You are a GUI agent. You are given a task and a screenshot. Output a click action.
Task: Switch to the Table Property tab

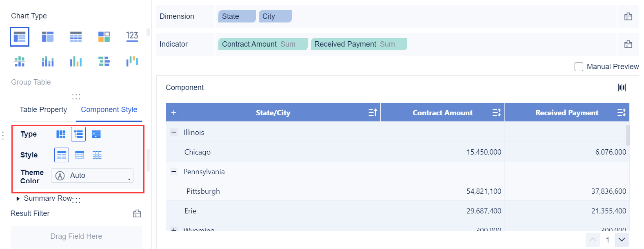pyautogui.click(x=43, y=110)
